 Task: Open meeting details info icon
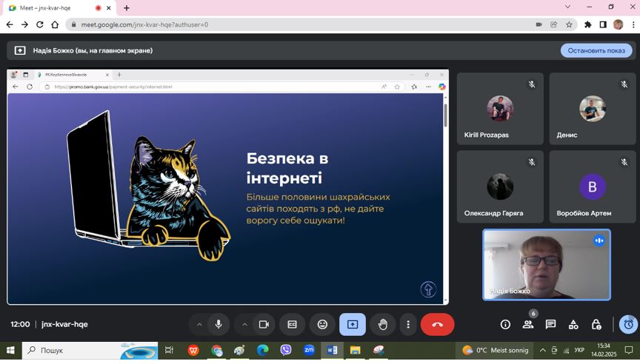[505, 324]
